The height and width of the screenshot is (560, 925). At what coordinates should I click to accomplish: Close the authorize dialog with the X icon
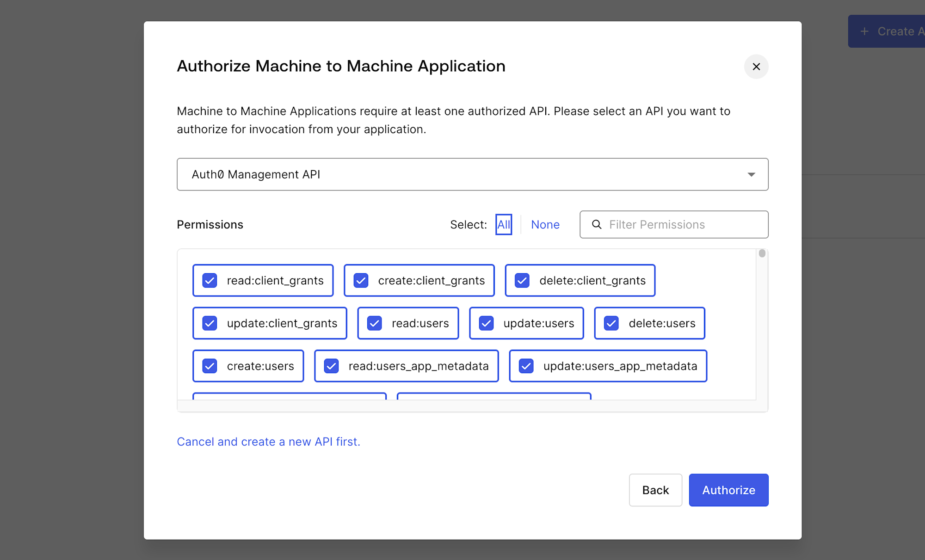756,67
